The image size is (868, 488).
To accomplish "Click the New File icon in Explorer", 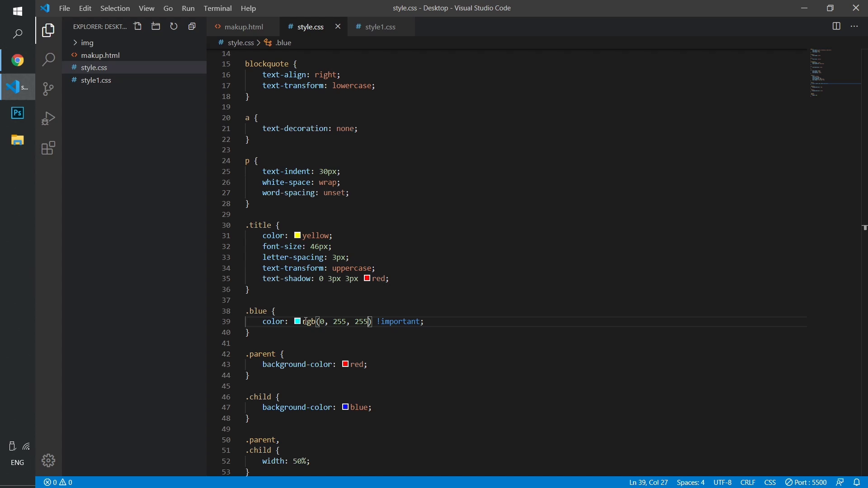I will (138, 27).
